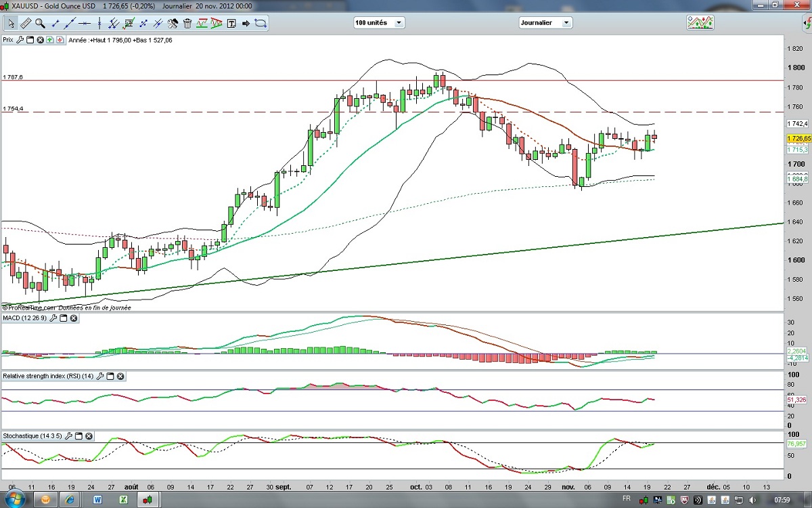The width and height of the screenshot is (812, 508).
Task: Pick the hammer and wrench tools icon
Action: point(173,23)
